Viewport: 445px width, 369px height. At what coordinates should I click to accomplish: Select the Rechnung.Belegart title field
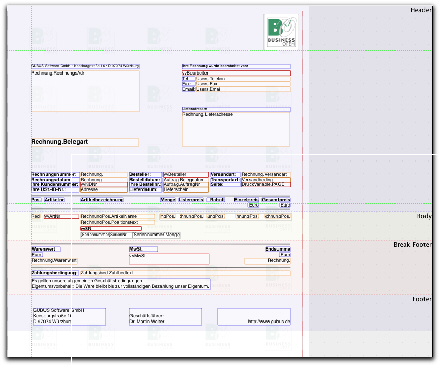[x=85, y=142]
